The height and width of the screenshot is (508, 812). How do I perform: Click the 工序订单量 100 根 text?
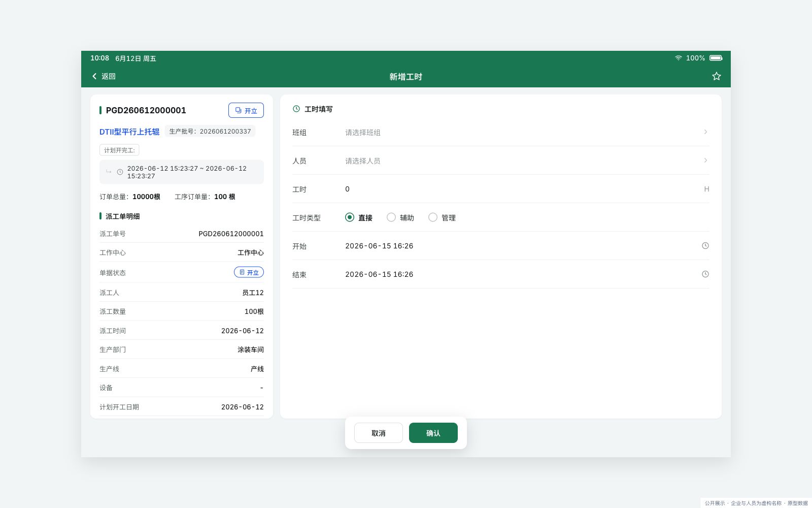[205, 197]
